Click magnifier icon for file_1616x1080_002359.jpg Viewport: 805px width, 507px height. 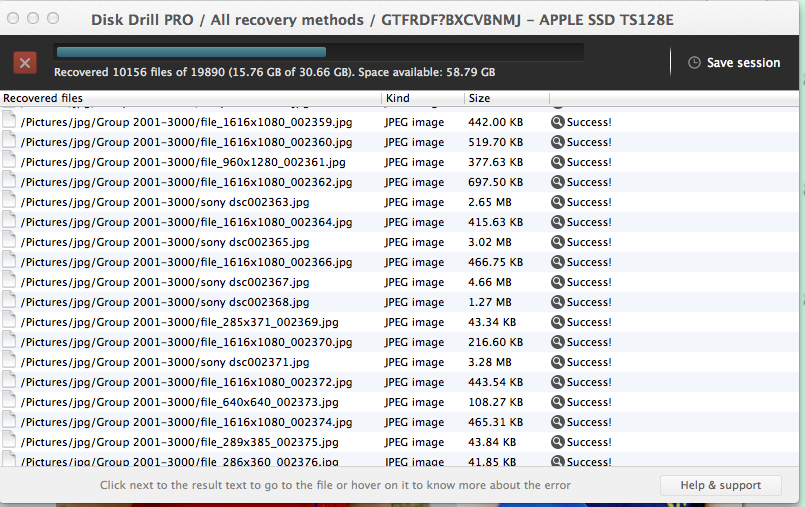point(558,122)
